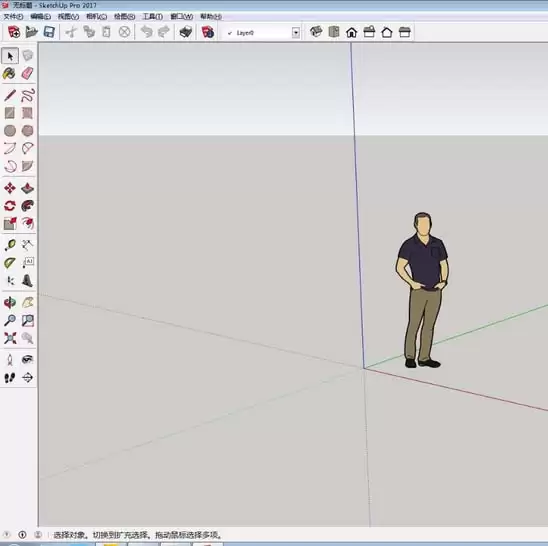The height and width of the screenshot is (546, 548).
Task: Click the Zoom Extents tool
Action: [10, 338]
